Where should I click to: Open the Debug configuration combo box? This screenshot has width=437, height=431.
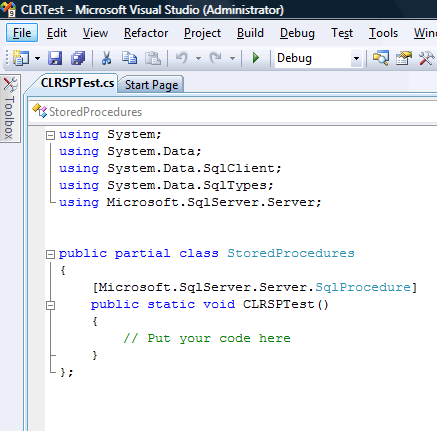[318, 58]
